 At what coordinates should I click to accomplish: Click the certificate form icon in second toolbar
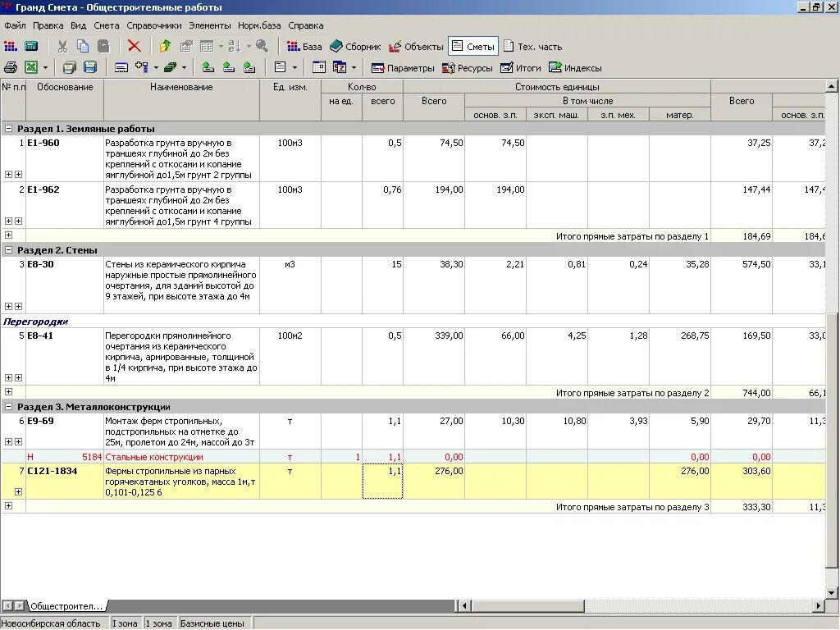121,67
